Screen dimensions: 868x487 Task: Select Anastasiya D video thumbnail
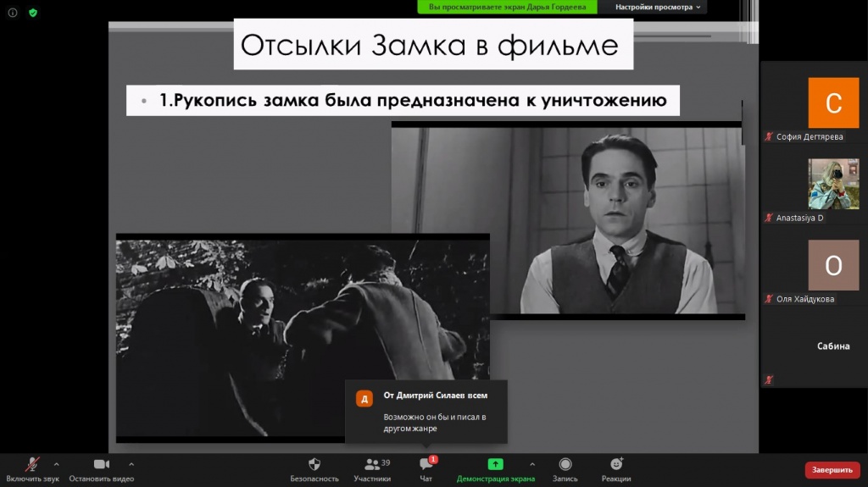tap(832, 184)
